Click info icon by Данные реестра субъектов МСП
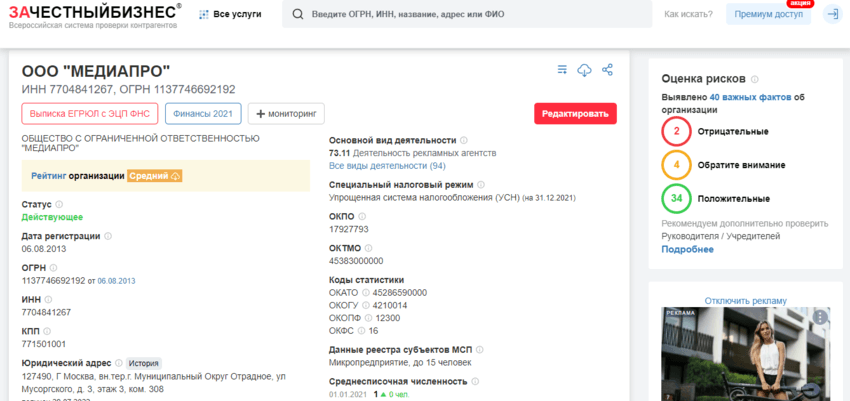Screen dimensions: 850x401 [x=479, y=350]
